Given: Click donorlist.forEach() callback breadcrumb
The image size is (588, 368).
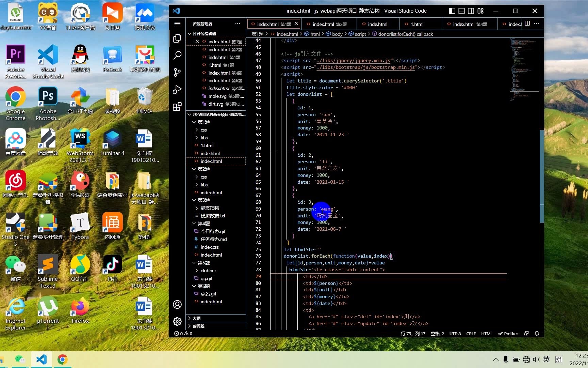Looking at the screenshot, I should coord(403,34).
